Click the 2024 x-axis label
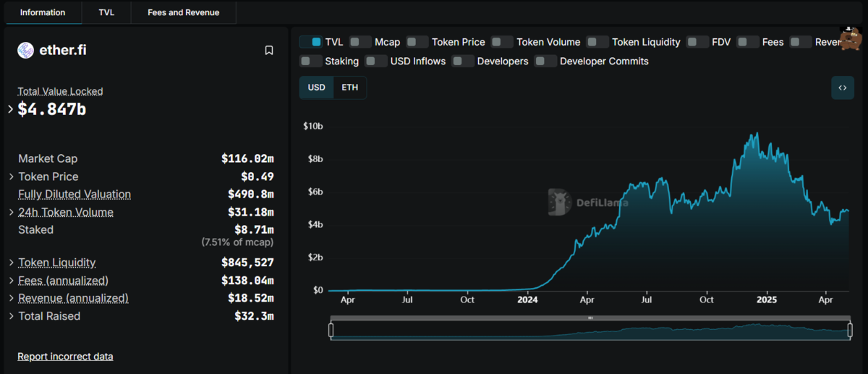 pos(527,299)
